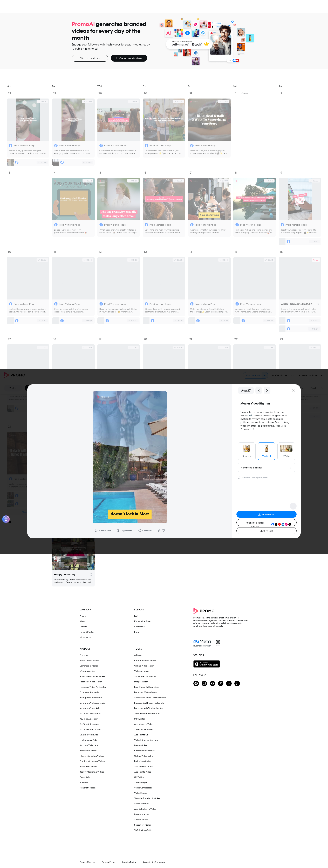Open the TikTok Video Editor link
The height and width of the screenshot is (868, 328).
tap(143, 830)
